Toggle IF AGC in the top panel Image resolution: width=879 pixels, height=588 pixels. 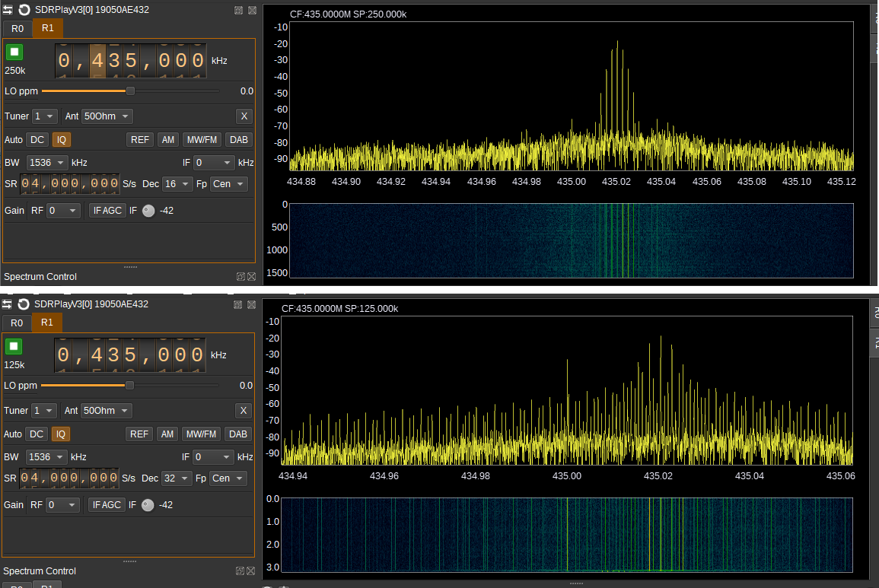(x=107, y=210)
